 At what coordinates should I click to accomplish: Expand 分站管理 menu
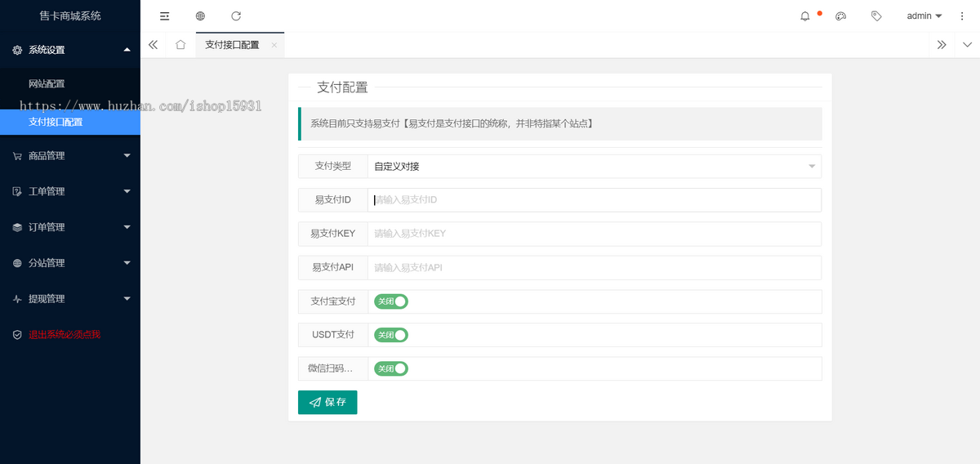click(127, 263)
